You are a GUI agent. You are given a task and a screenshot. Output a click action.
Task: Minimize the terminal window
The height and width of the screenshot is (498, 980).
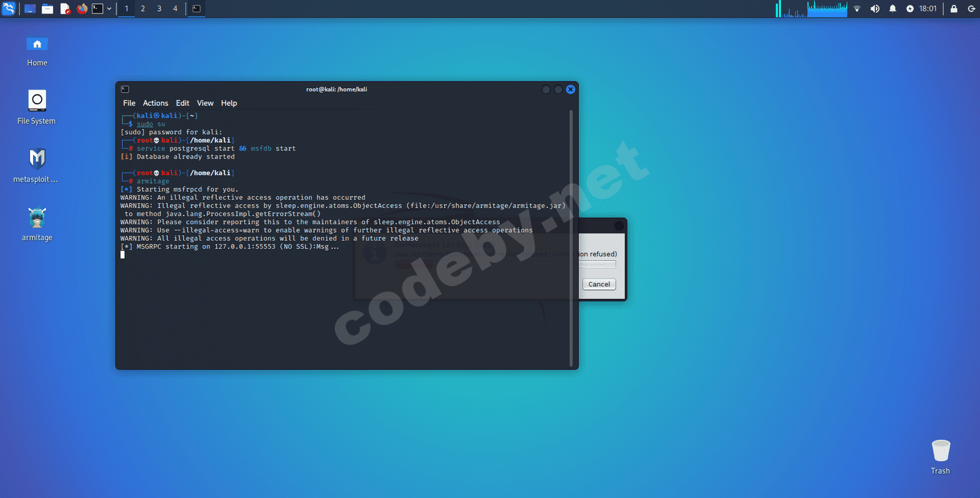coord(546,89)
